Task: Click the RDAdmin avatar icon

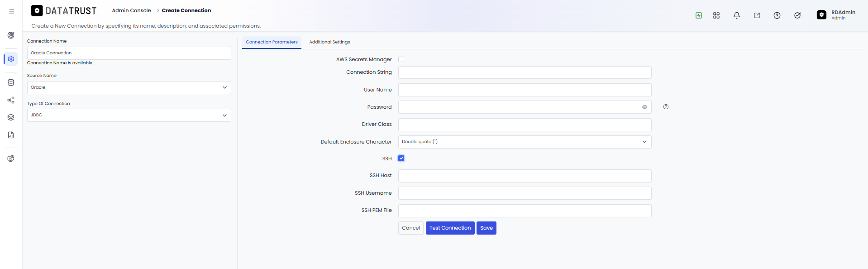Action: click(821, 15)
